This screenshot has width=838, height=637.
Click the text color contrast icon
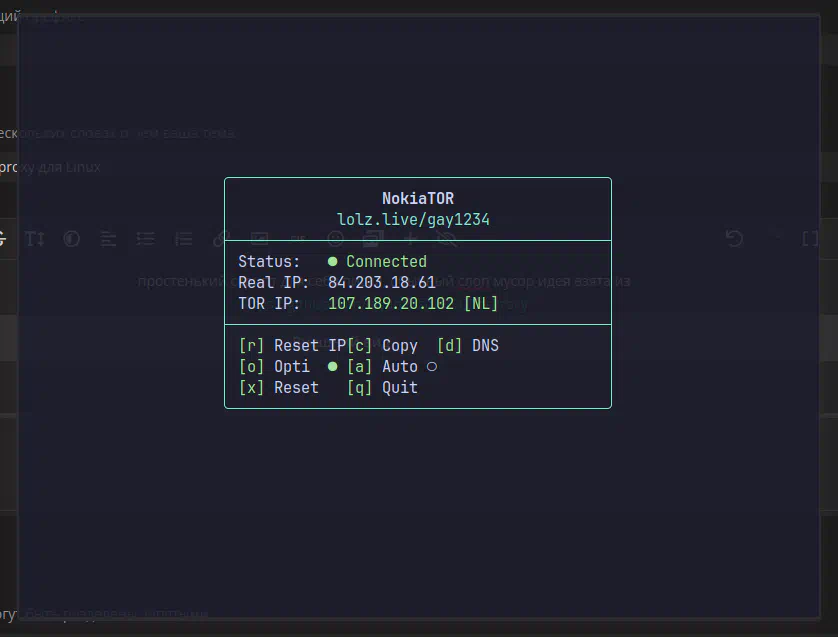pyautogui.click(x=72, y=238)
